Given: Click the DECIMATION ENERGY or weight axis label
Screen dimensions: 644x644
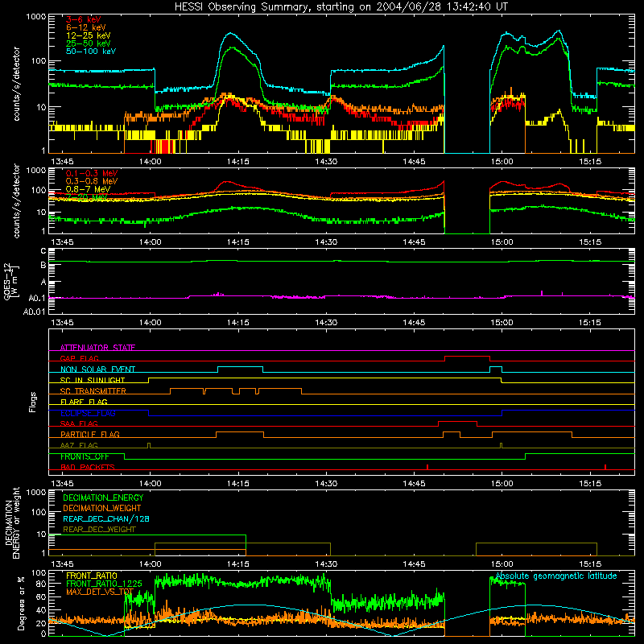Looking at the screenshot, I should [12, 522].
